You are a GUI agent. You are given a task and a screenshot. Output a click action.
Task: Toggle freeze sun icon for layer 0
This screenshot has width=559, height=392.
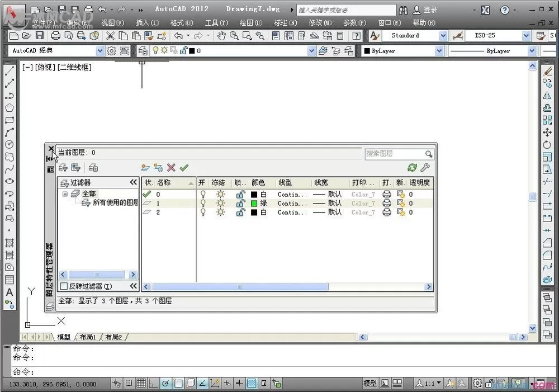click(221, 195)
